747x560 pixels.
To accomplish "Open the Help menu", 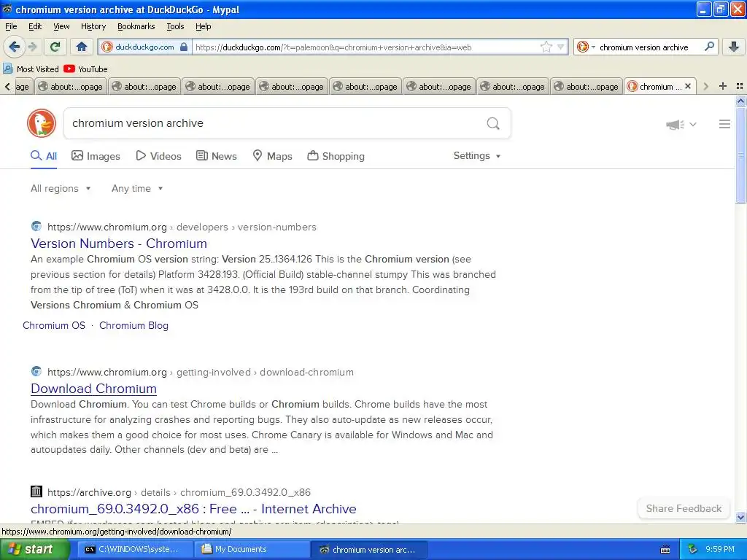I will coord(203,26).
